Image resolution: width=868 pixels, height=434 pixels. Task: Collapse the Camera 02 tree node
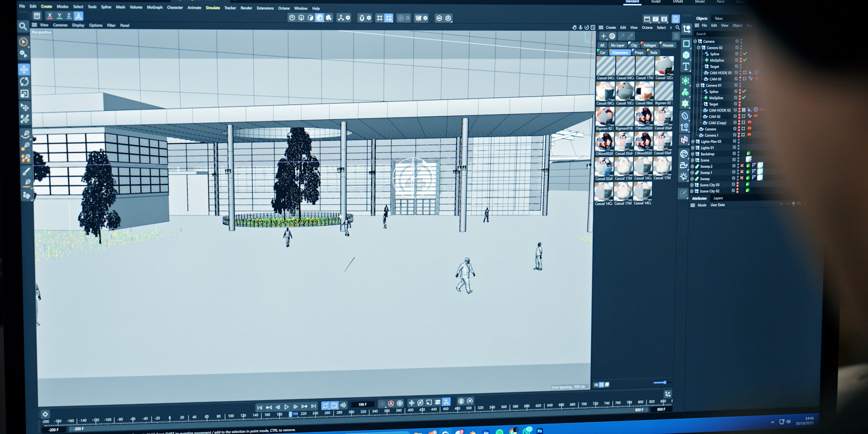698,47
